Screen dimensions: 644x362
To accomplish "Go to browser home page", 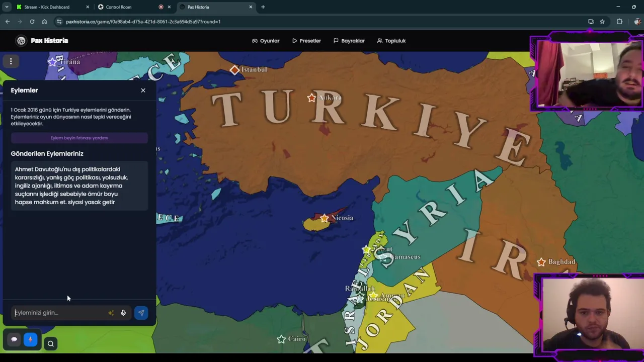I will (44, 22).
